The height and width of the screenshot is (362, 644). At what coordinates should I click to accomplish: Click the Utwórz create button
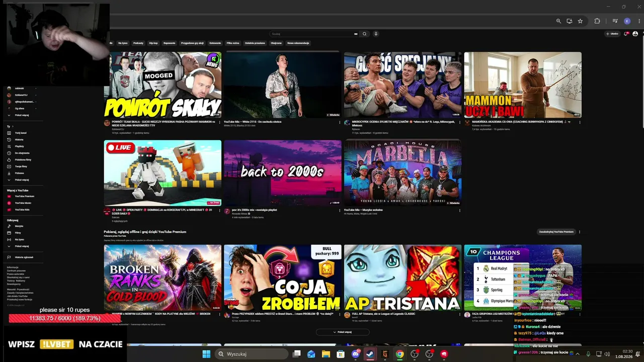[612, 34]
